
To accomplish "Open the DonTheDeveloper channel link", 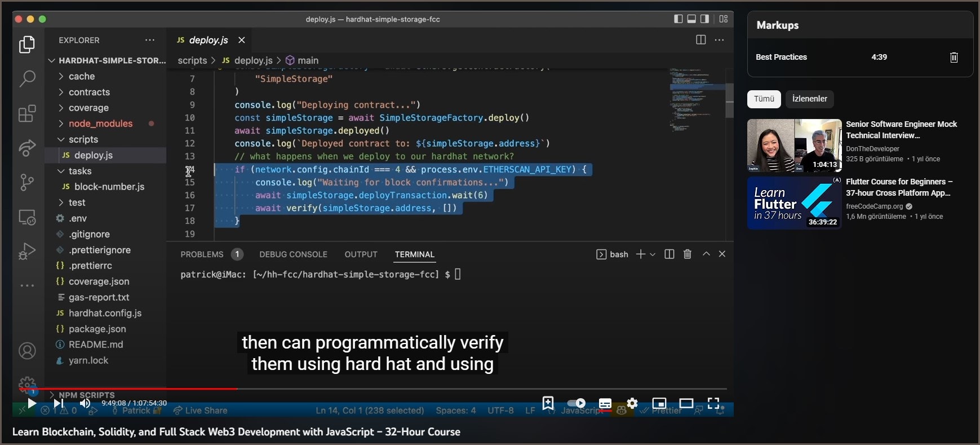I will coord(872,149).
